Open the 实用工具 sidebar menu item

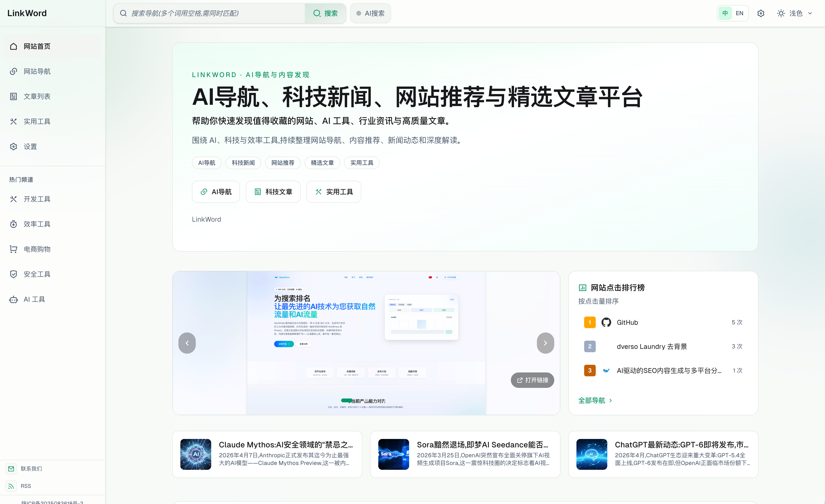pos(53,121)
